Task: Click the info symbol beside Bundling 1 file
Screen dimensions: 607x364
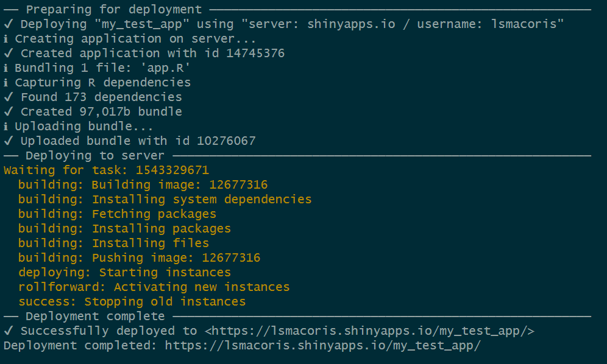Action: pos(5,68)
